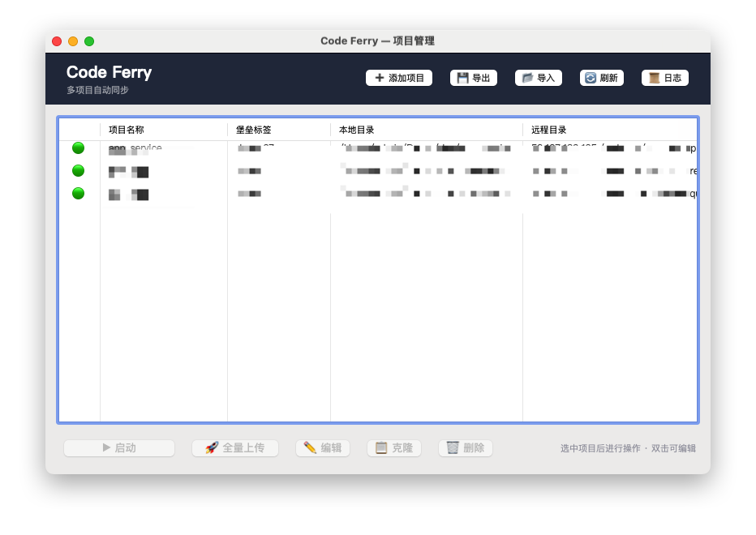
Task: Click the 克隆 clone button
Action: (x=394, y=447)
